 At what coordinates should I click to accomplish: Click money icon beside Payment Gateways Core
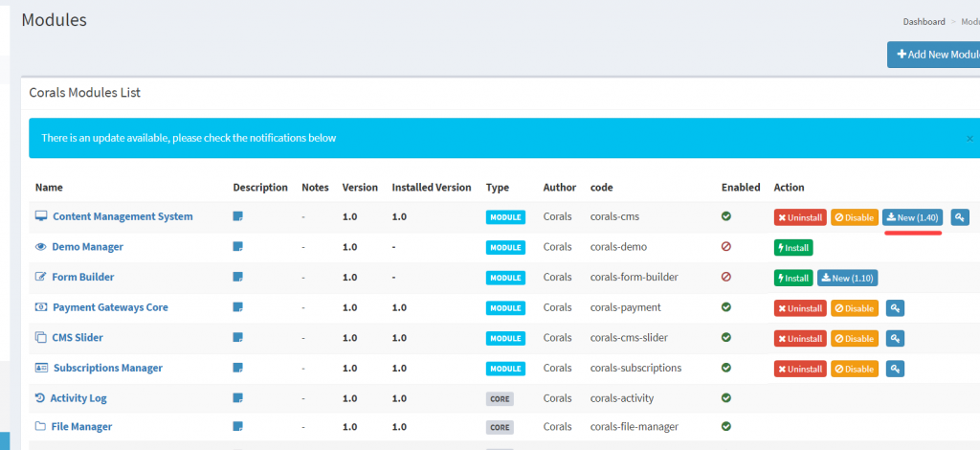click(x=41, y=307)
